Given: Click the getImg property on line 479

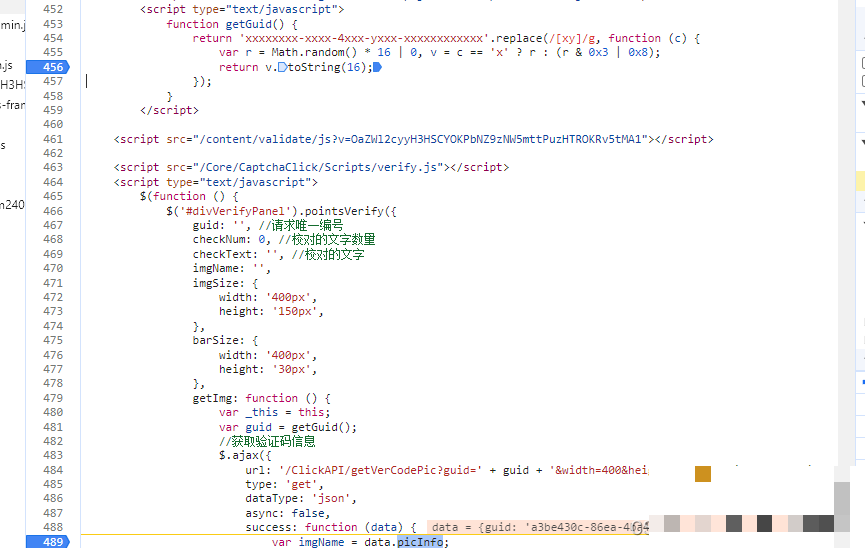Looking at the screenshot, I should [213, 398].
